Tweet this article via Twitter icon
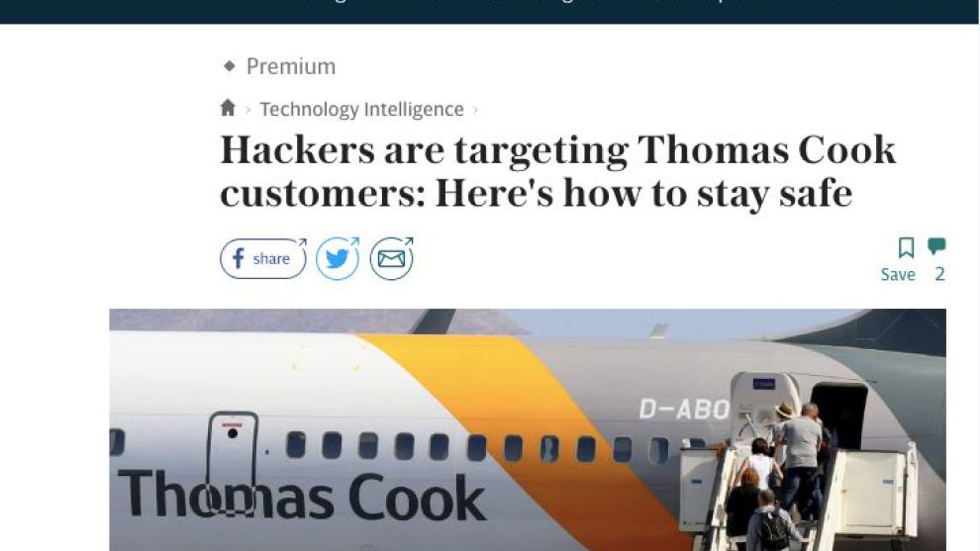 pos(338,258)
